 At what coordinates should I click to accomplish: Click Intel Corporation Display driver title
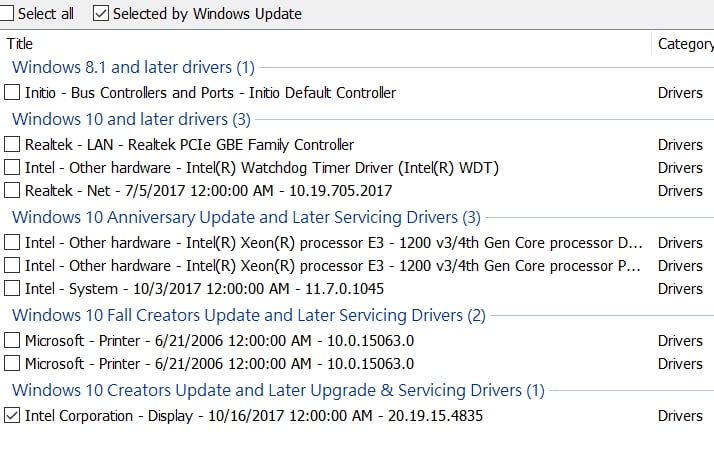(x=254, y=416)
